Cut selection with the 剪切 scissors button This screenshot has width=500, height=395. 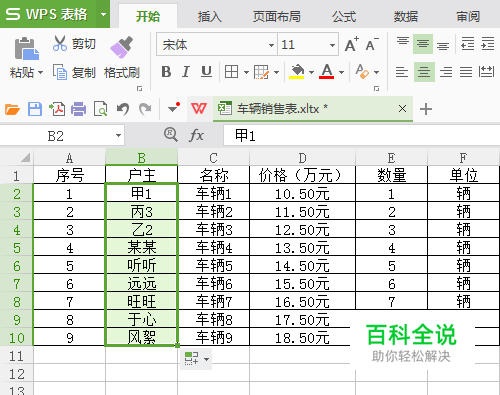click(74, 44)
